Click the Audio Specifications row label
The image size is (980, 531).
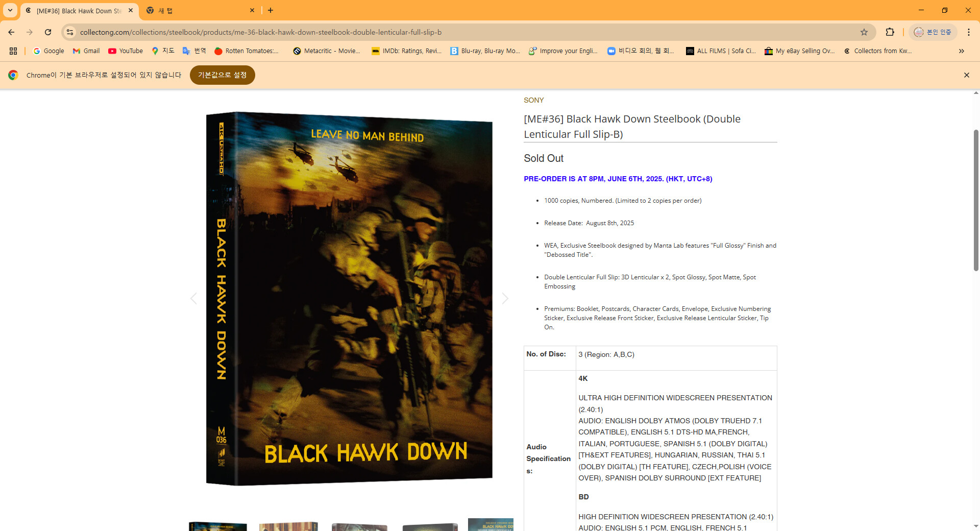click(549, 458)
